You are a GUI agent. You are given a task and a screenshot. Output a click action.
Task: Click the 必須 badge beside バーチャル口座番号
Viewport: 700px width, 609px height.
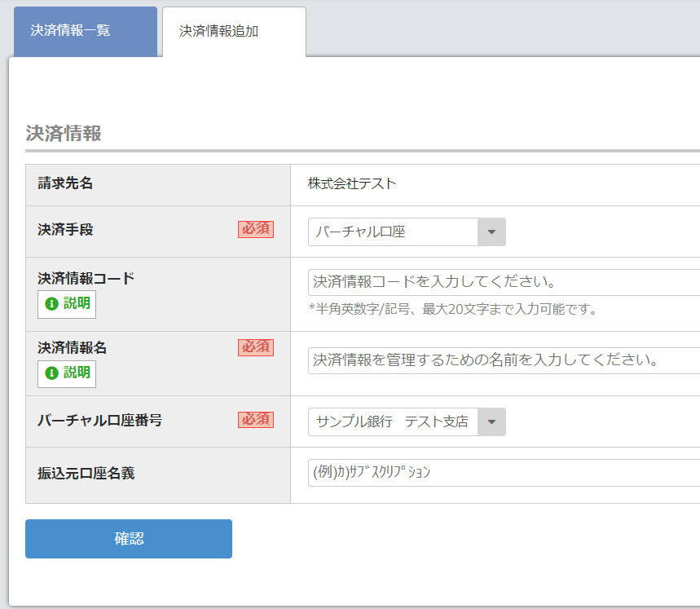256,419
